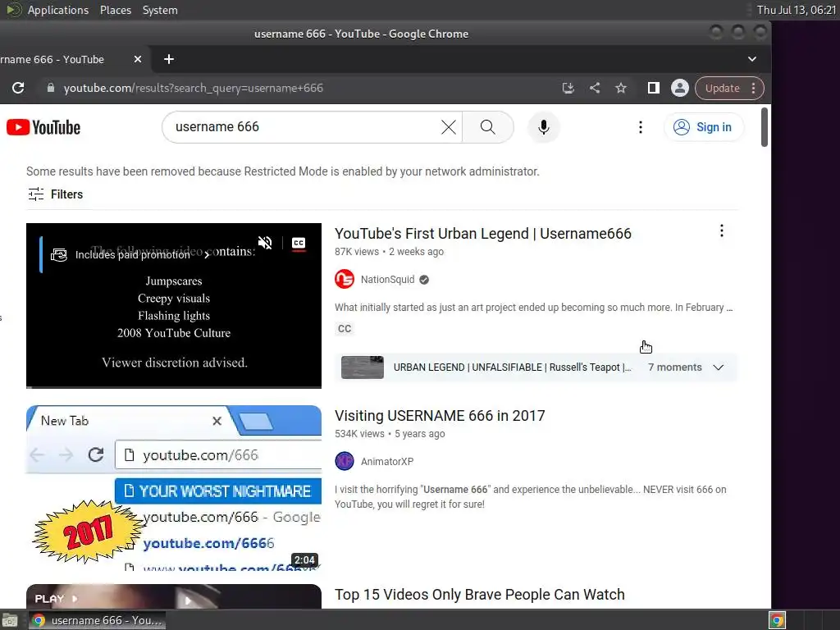The height and width of the screenshot is (630, 840).
Task: Open the side panel icon in Chrome toolbar
Action: pyautogui.click(x=654, y=88)
